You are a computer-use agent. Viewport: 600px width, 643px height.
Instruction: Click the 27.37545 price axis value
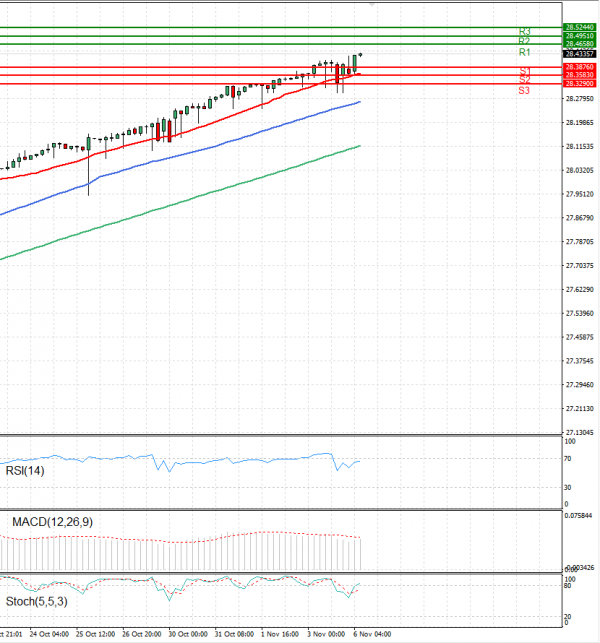(x=579, y=361)
